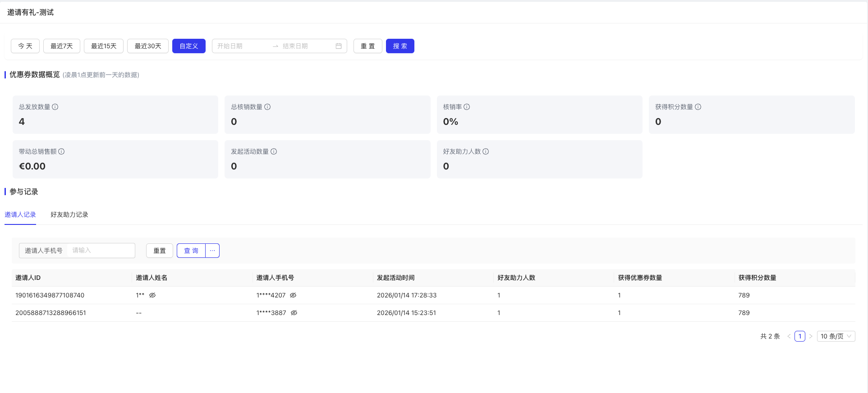
Task: Go to next page in pagination
Action: [x=810, y=336]
